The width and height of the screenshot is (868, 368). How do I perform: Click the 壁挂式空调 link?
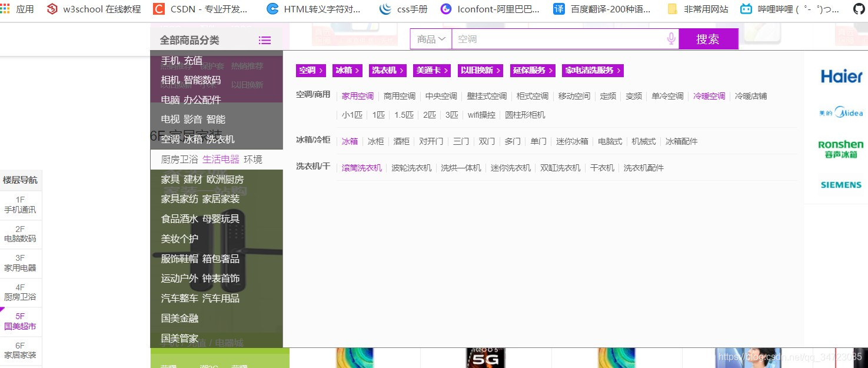click(487, 96)
